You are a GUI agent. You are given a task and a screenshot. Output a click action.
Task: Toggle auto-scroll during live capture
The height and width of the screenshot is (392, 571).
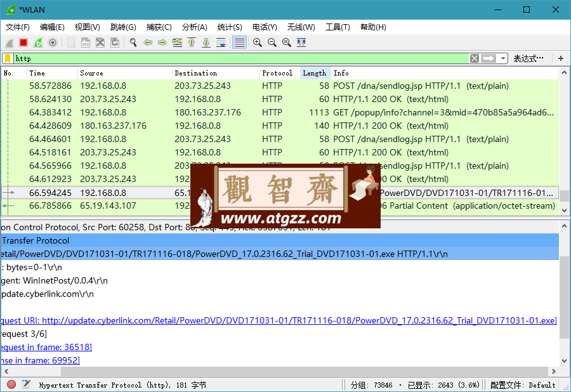point(221,43)
